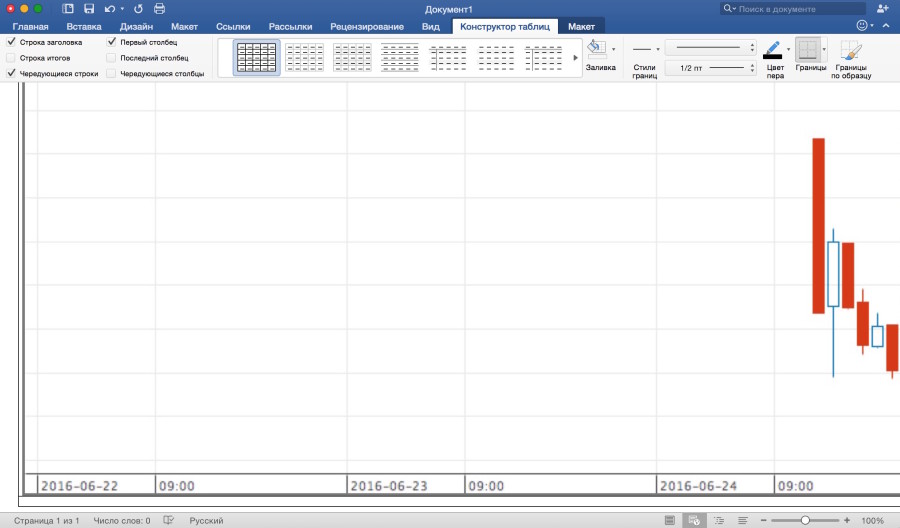Click the Redo arrow icon
Viewport: 900px width, 528px height.
pos(138,9)
